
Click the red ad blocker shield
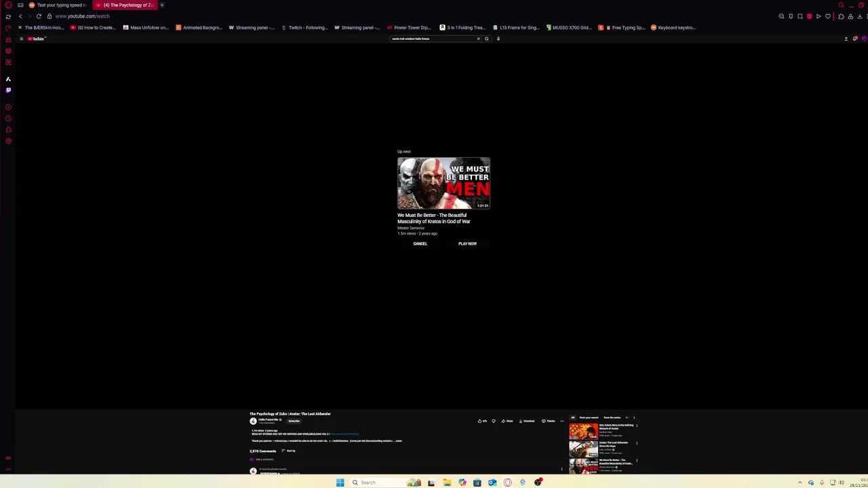coord(809,16)
